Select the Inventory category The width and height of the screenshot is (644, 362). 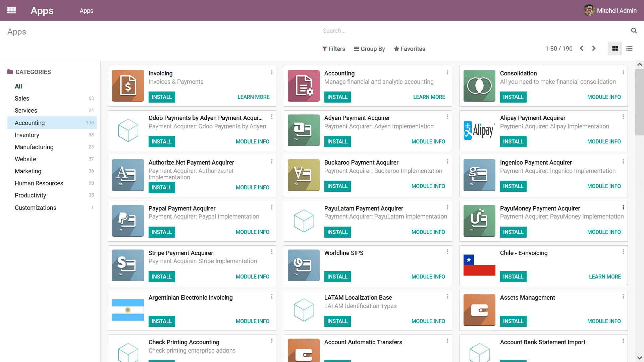[x=52, y=135]
